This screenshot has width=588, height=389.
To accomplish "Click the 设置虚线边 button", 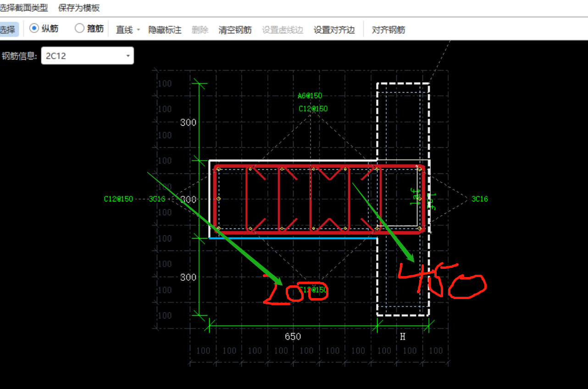I will coord(283,30).
